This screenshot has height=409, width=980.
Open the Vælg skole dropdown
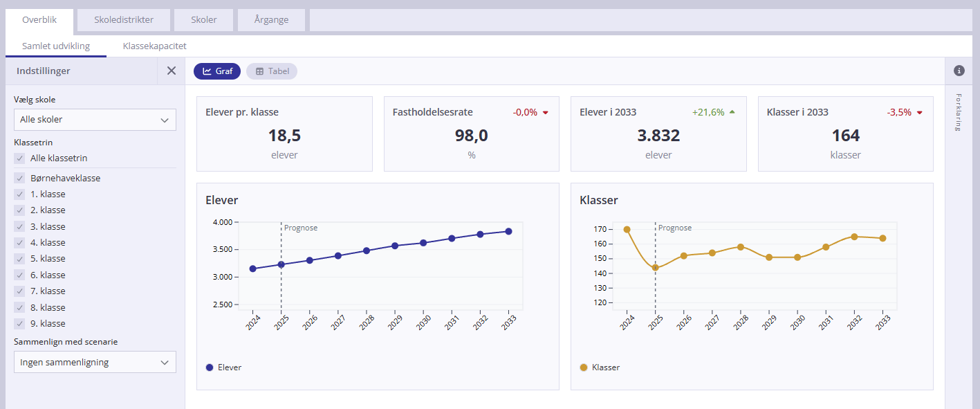point(95,120)
